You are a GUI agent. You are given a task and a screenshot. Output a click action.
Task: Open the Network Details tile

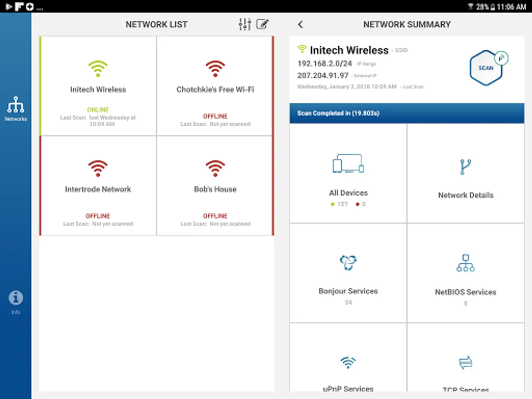click(x=465, y=173)
